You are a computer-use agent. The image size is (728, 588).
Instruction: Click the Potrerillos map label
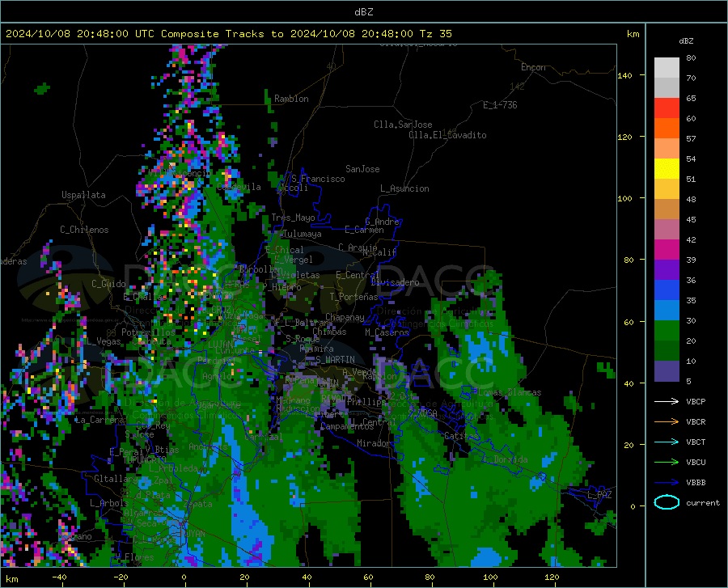click(x=148, y=332)
